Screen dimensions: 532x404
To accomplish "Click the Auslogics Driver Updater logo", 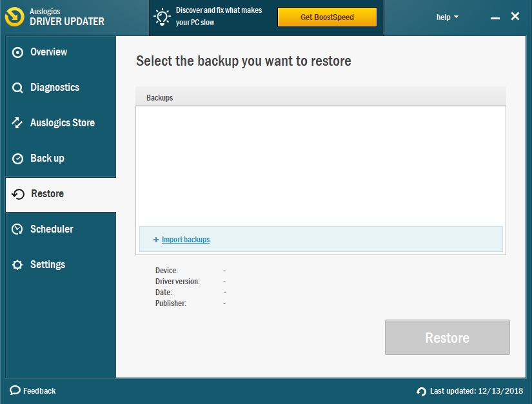I will pyautogui.click(x=15, y=17).
